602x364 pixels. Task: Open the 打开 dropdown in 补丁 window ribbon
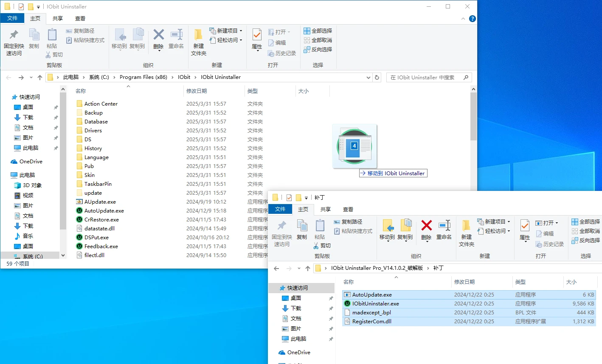(547, 223)
